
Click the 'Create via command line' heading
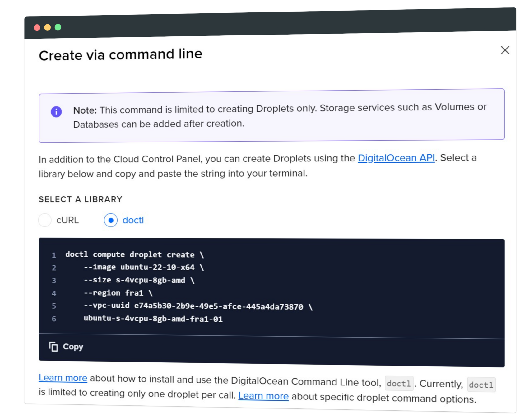point(121,55)
